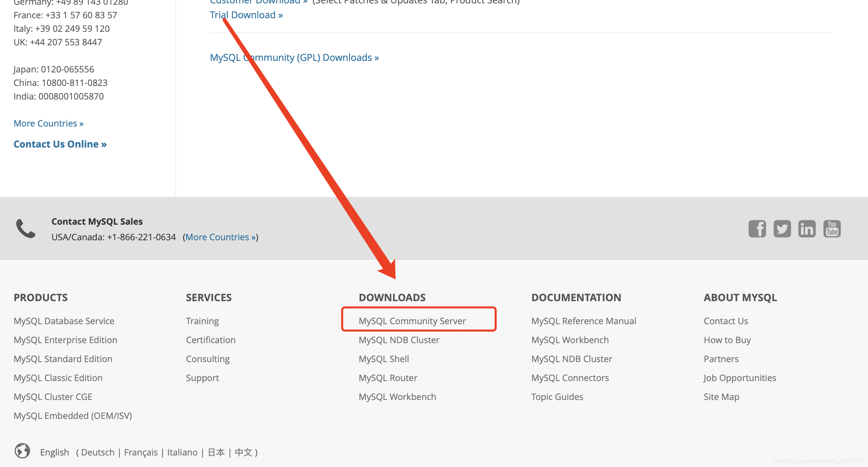The width and height of the screenshot is (868, 467).
Task: Open the Twitter social icon
Action: 782,229
